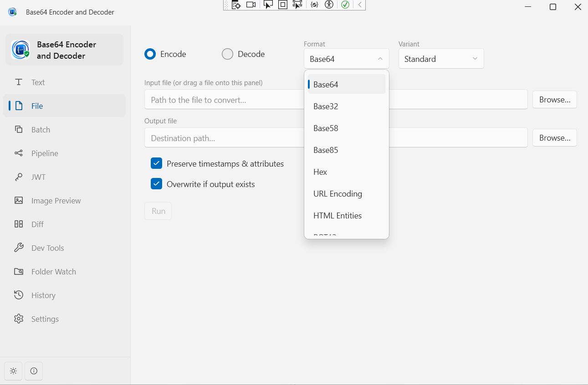Click the title bar app icon
The height and width of the screenshot is (385, 588).
(x=12, y=12)
